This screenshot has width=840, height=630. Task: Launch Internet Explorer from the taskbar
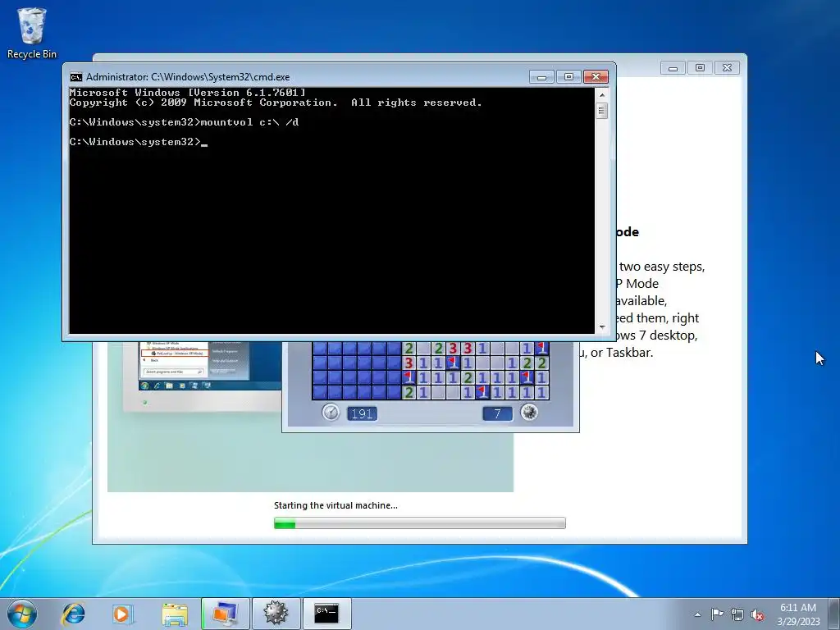[x=73, y=614]
